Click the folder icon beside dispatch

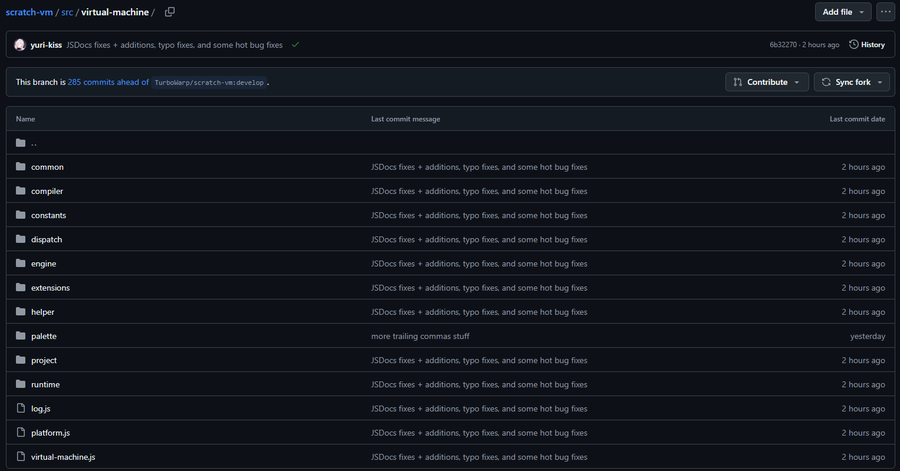[21, 239]
